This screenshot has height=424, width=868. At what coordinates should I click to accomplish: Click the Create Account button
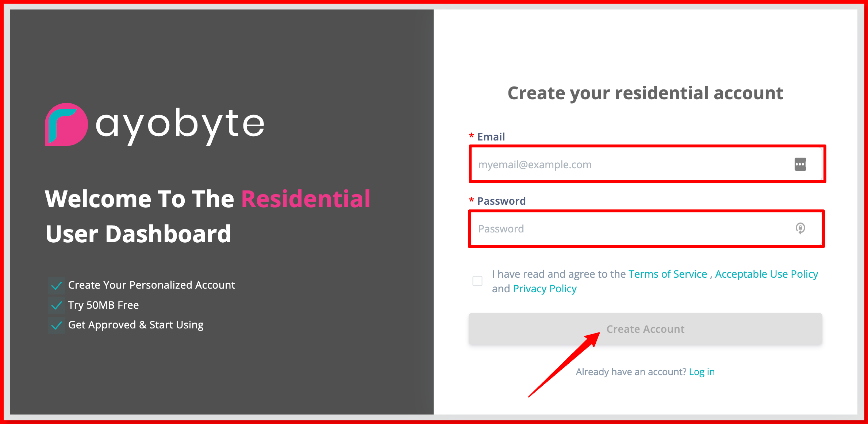[x=645, y=329]
